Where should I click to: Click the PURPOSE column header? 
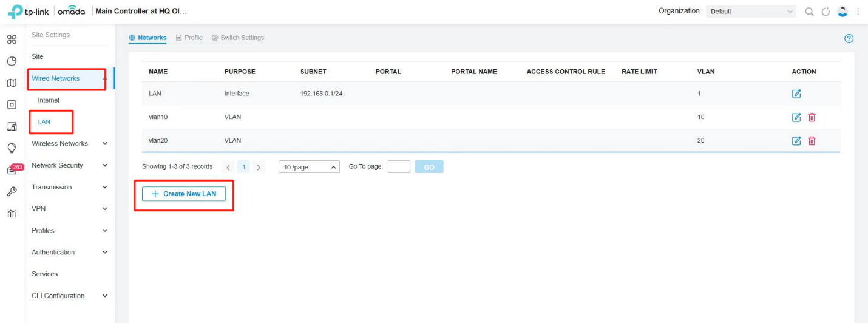click(240, 72)
